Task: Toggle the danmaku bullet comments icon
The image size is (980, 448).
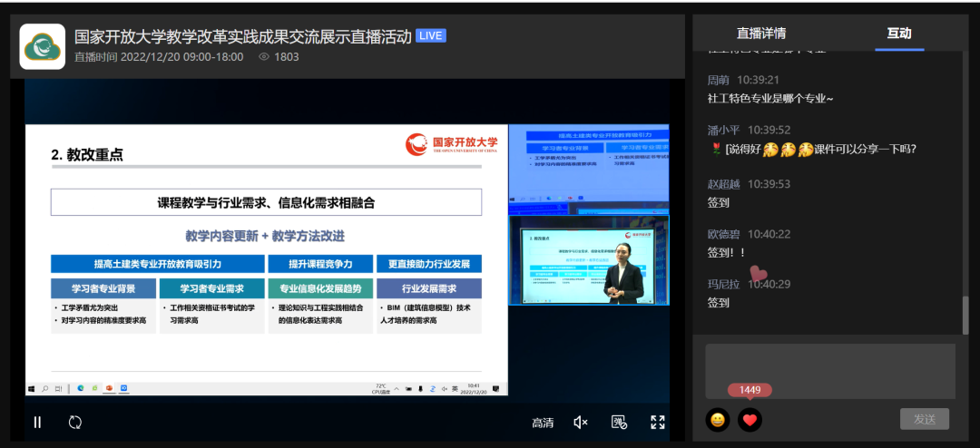Action: click(x=620, y=422)
